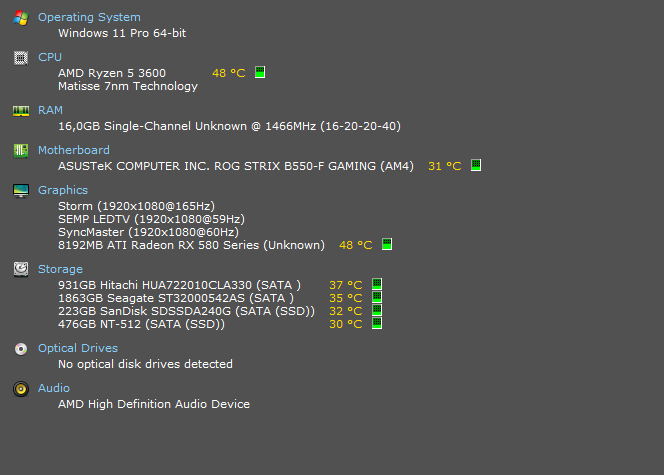Select the 476GB NT-512 SSD line

point(141,324)
